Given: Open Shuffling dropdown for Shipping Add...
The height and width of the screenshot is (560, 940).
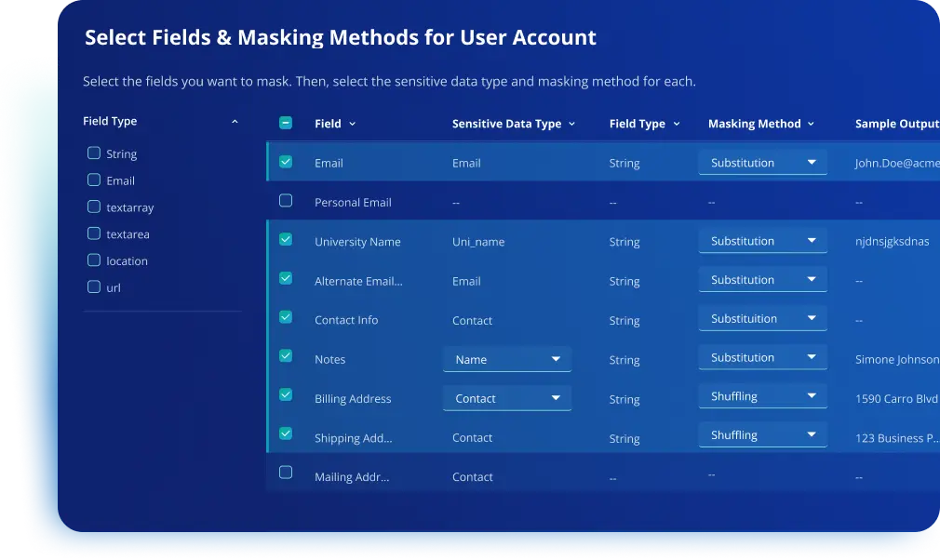Looking at the screenshot, I should tap(762, 435).
